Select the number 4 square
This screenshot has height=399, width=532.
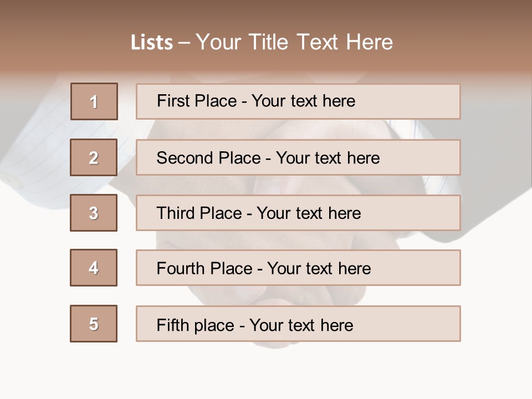click(x=94, y=268)
